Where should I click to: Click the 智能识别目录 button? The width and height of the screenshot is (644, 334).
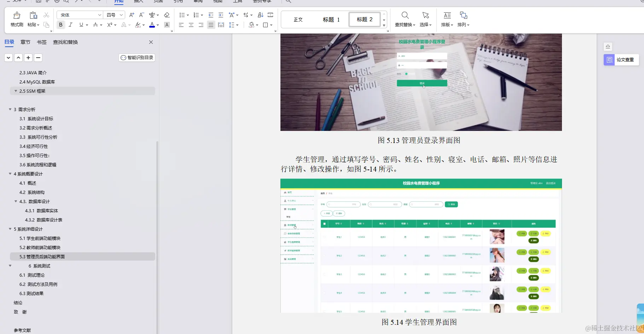137,58
